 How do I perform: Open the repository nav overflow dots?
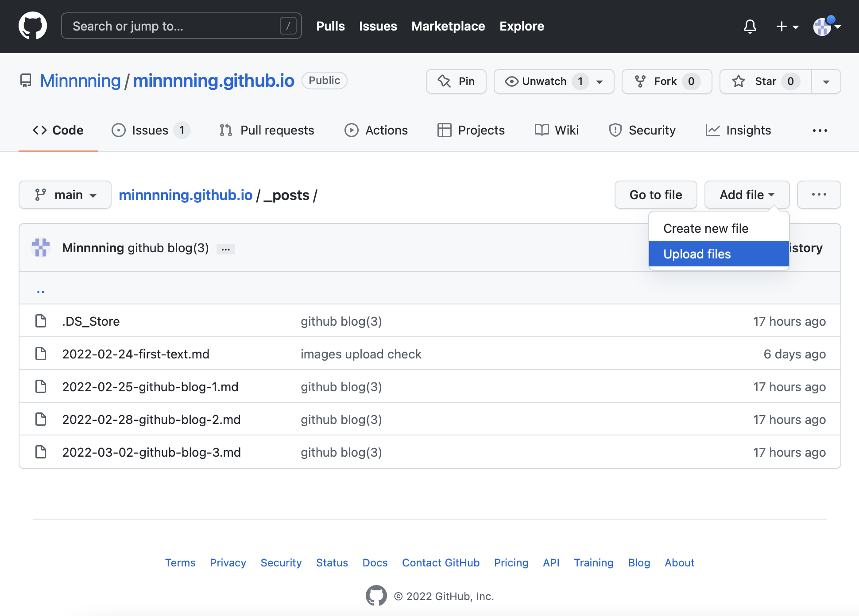(x=820, y=131)
